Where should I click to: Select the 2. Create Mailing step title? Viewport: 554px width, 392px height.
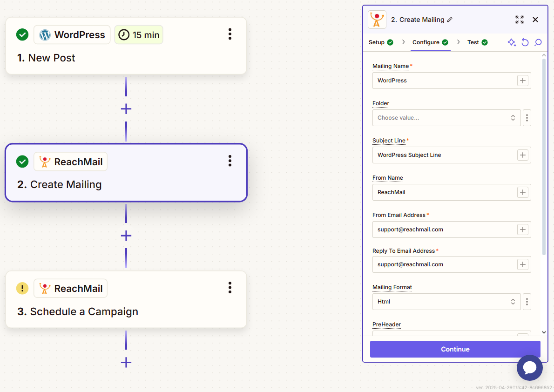(60, 184)
